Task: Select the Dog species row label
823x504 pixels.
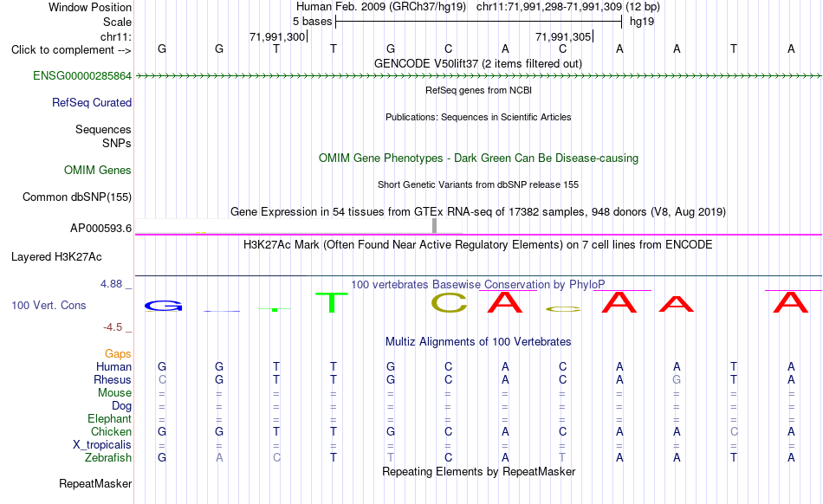Action: tap(121, 405)
